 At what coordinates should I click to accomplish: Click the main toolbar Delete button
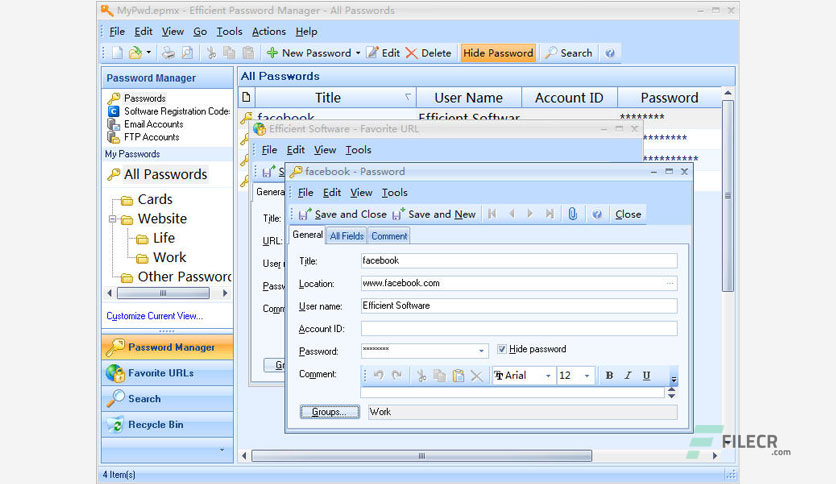pyautogui.click(x=429, y=53)
